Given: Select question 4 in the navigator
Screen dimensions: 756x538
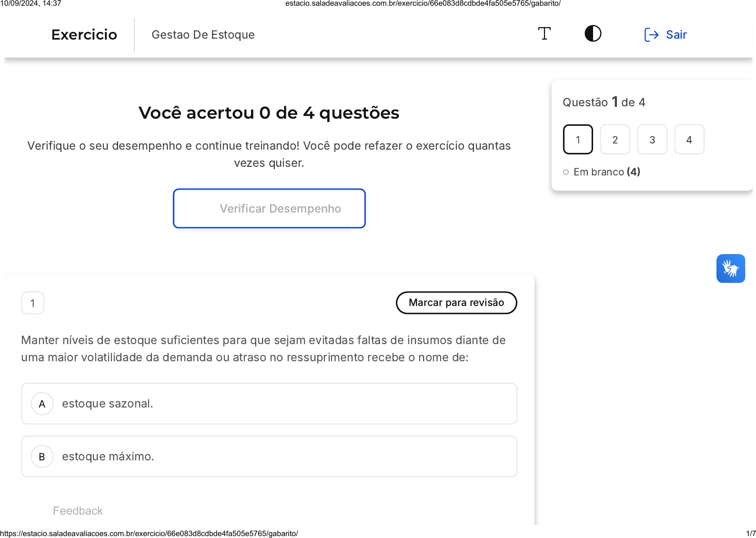Looking at the screenshot, I should [x=689, y=140].
